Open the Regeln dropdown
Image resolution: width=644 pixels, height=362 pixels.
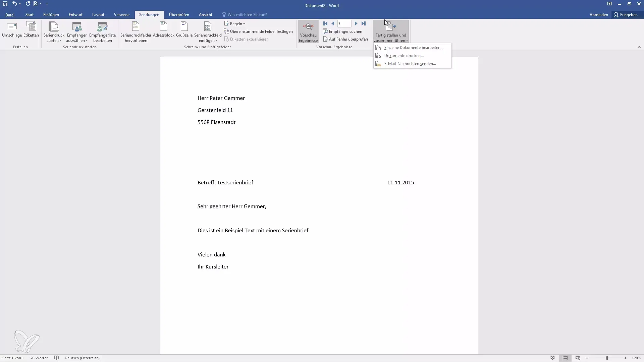click(234, 24)
